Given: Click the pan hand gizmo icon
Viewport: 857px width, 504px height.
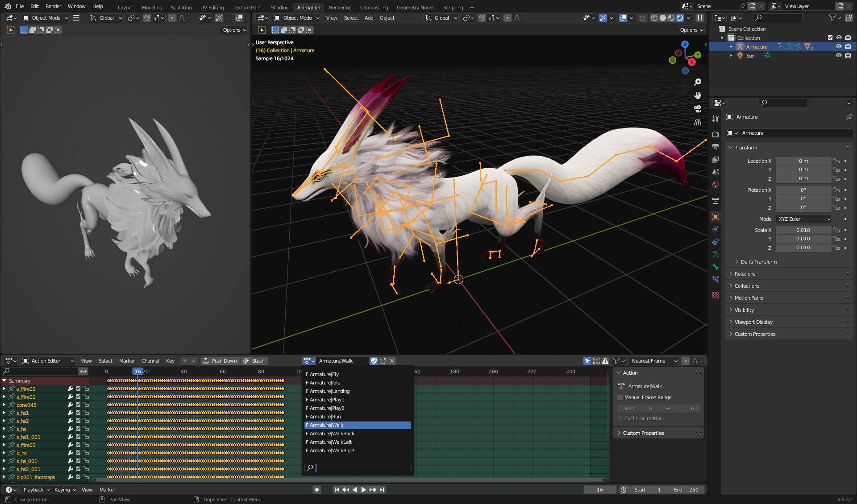Looking at the screenshot, I should [x=698, y=95].
